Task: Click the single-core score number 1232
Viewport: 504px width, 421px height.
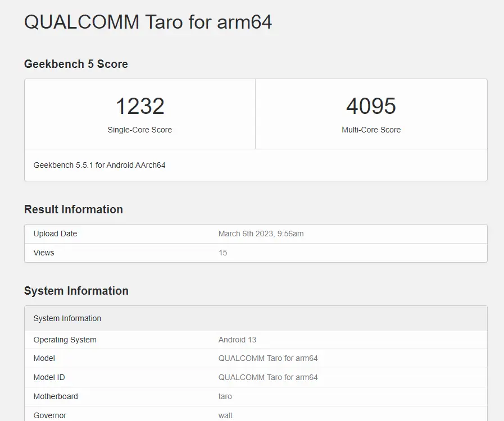Action: [140, 106]
